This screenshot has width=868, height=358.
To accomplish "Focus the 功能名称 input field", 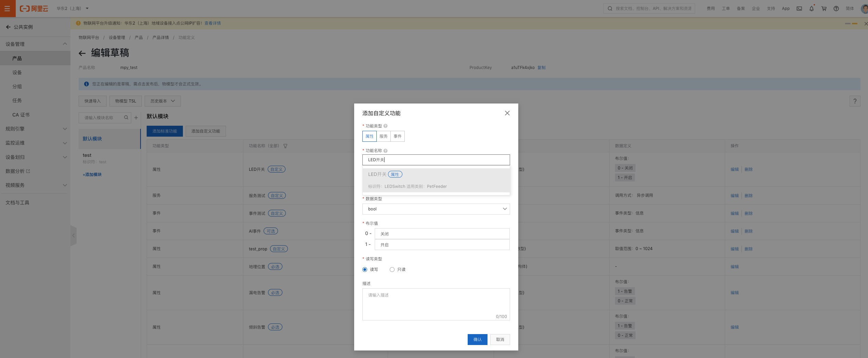I will 436,160.
